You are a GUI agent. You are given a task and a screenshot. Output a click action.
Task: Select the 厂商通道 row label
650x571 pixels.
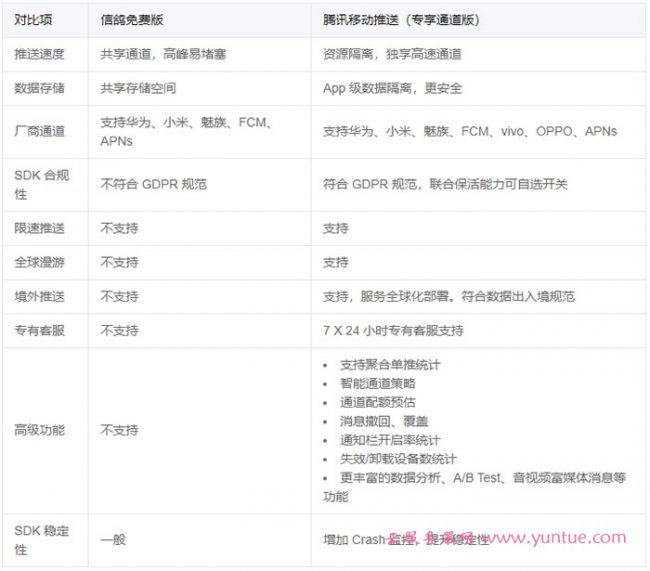click(x=39, y=131)
